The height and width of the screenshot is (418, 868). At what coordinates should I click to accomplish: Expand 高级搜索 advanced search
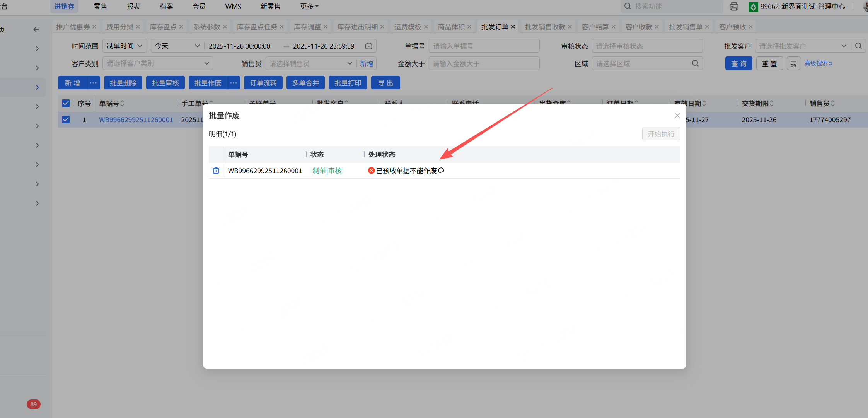pos(818,63)
